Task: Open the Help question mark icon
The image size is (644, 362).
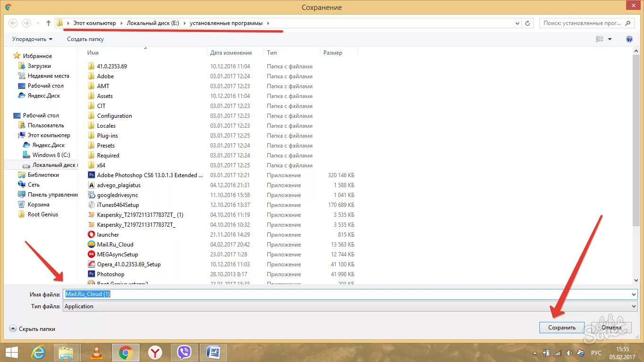Action: click(x=629, y=39)
